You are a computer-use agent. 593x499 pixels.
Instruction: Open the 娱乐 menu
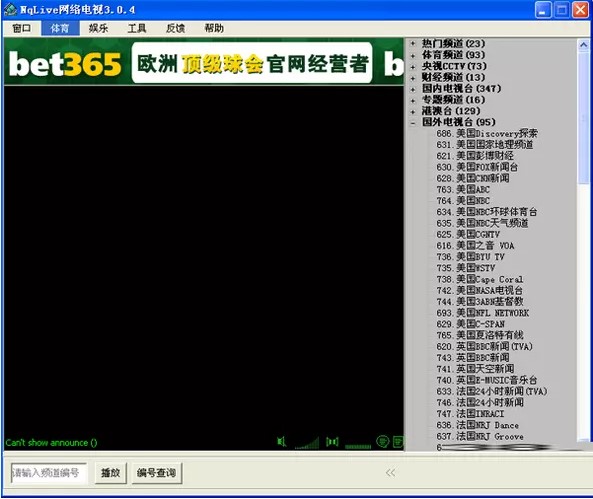(x=99, y=28)
